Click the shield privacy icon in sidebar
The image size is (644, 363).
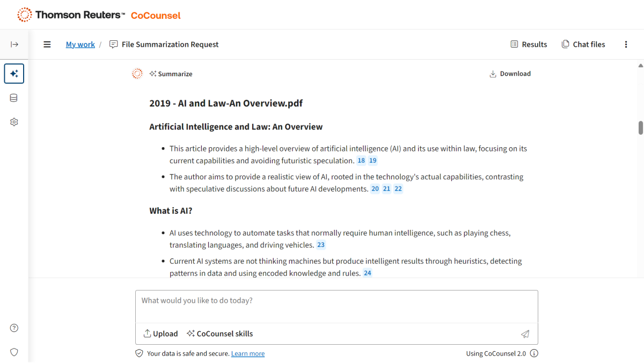(x=14, y=352)
